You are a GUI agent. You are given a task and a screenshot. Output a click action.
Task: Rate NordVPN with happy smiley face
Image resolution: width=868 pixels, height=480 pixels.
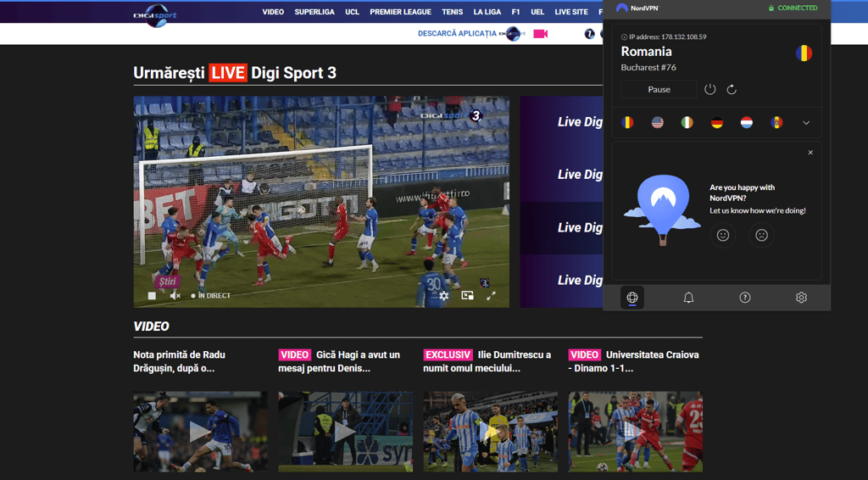(723, 235)
